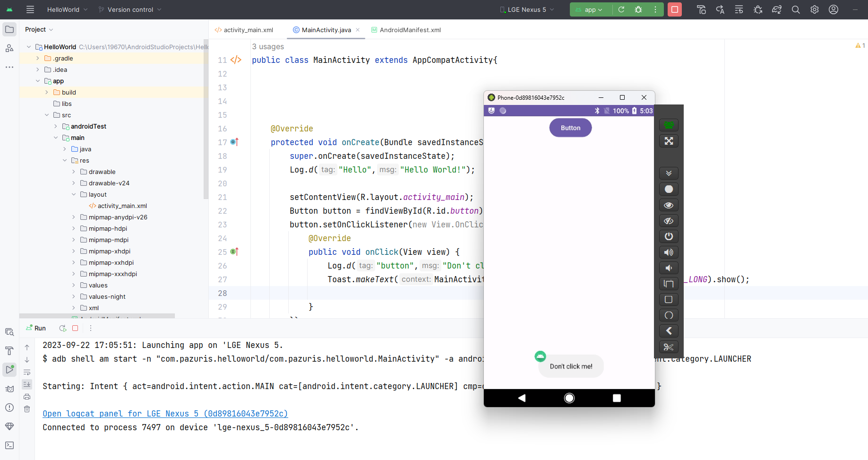The image size is (868, 460).
Task: Open Resource Manager sidebar icon
Action: 9,48
